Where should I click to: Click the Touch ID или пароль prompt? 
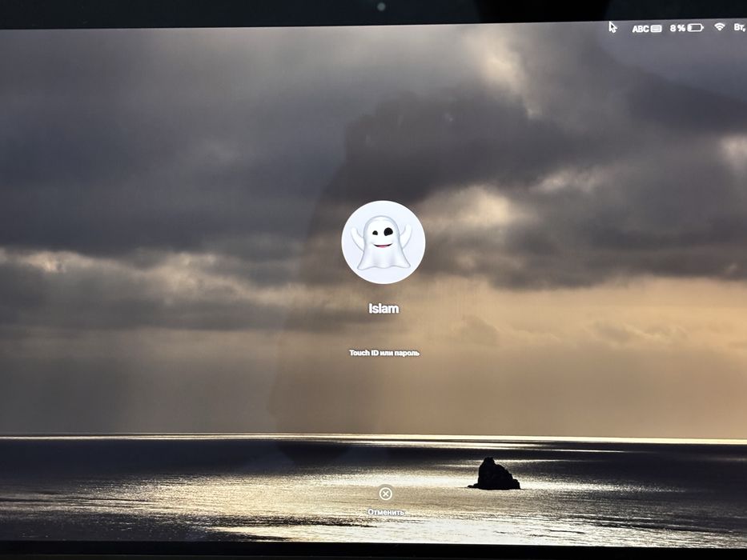[384, 353]
